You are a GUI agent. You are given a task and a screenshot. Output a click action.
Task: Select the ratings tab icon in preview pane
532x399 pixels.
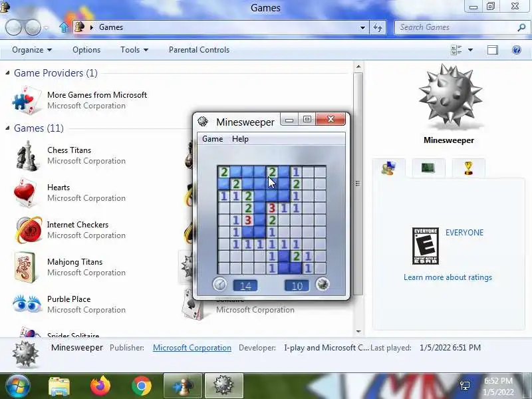[x=388, y=168]
